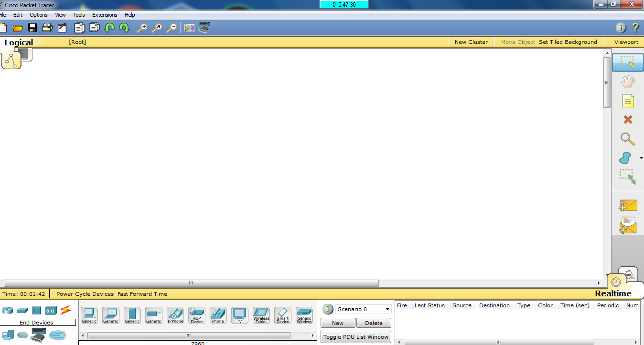Undo the last action with the green arrow
Viewport: 644px width, 345px height.
coord(109,28)
